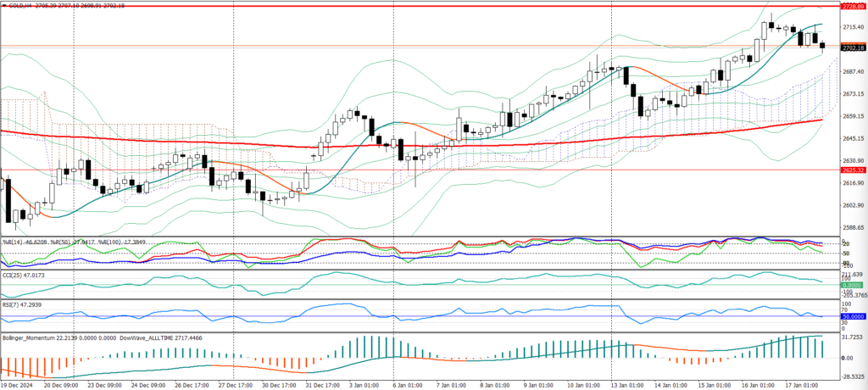Viewport: 868px width, 390px height.
Task: Click the 31.7253 momentum scale value
Action: (852, 337)
